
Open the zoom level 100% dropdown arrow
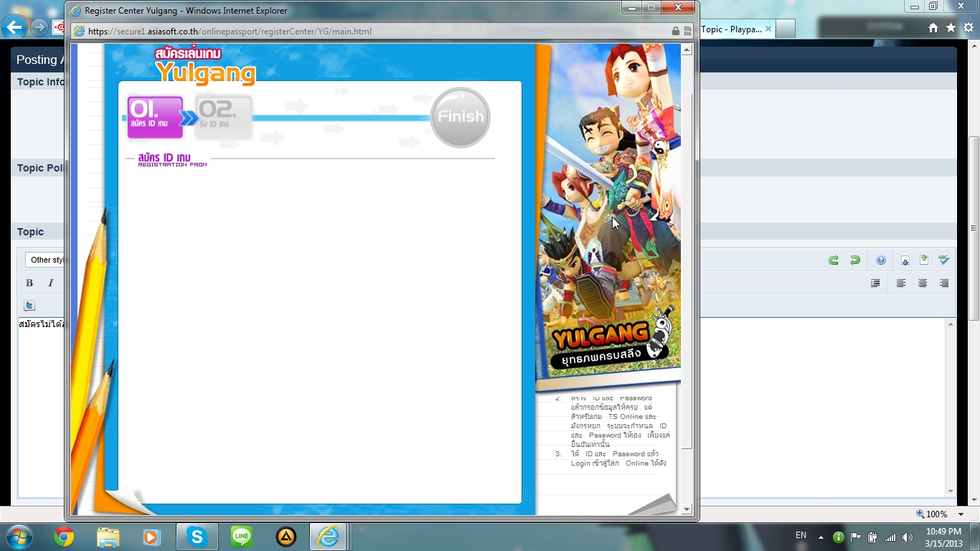click(x=960, y=514)
